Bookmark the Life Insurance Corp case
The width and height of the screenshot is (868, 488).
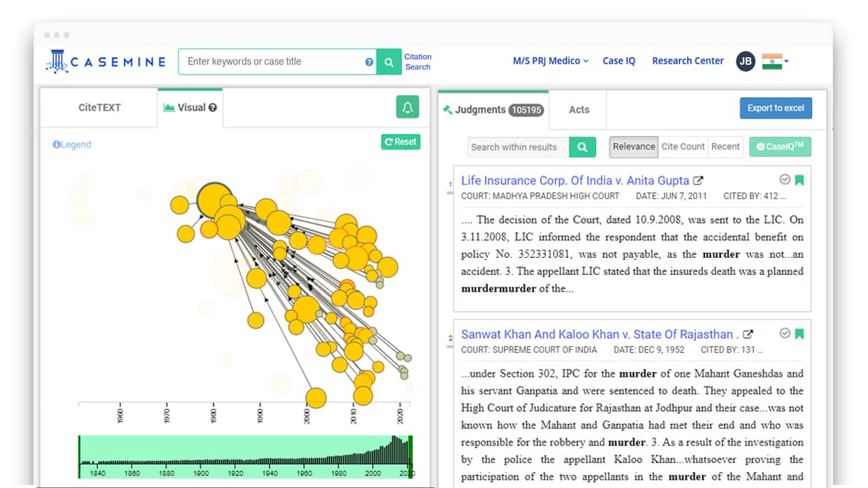[799, 180]
